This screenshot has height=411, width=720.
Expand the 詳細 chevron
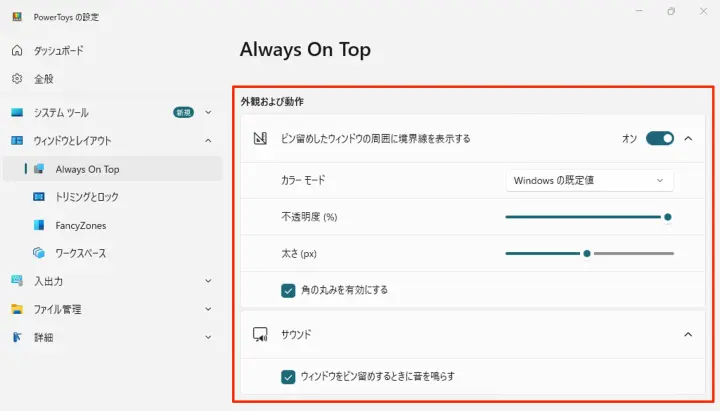tap(208, 337)
